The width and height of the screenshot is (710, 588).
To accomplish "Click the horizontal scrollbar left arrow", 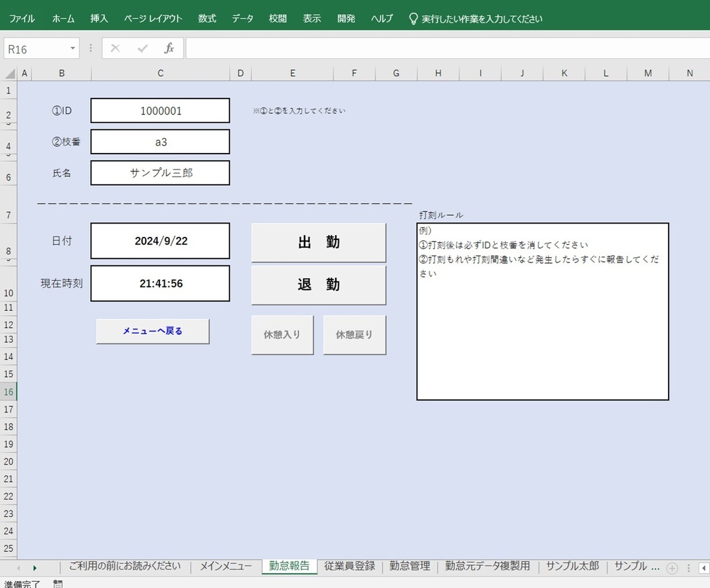I will 704,568.
